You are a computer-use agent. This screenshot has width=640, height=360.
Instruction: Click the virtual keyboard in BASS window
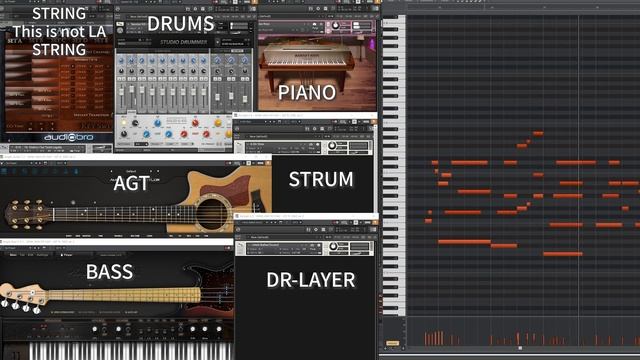pos(131,351)
